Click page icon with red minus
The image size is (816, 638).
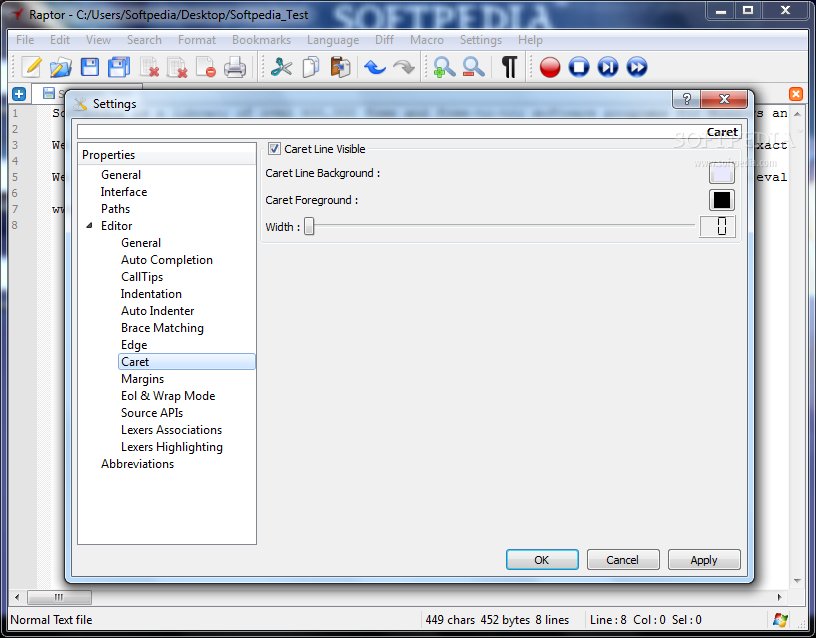pyautogui.click(x=206, y=67)
